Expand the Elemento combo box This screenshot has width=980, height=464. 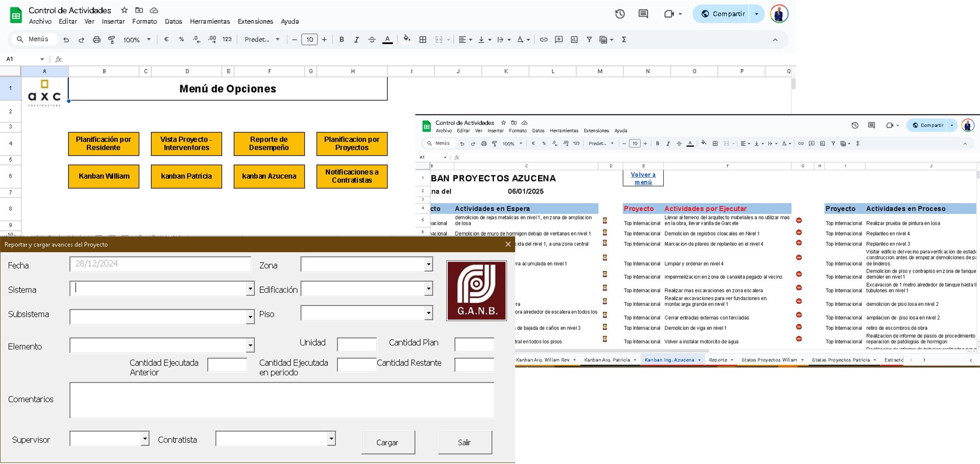coord(250,345)
